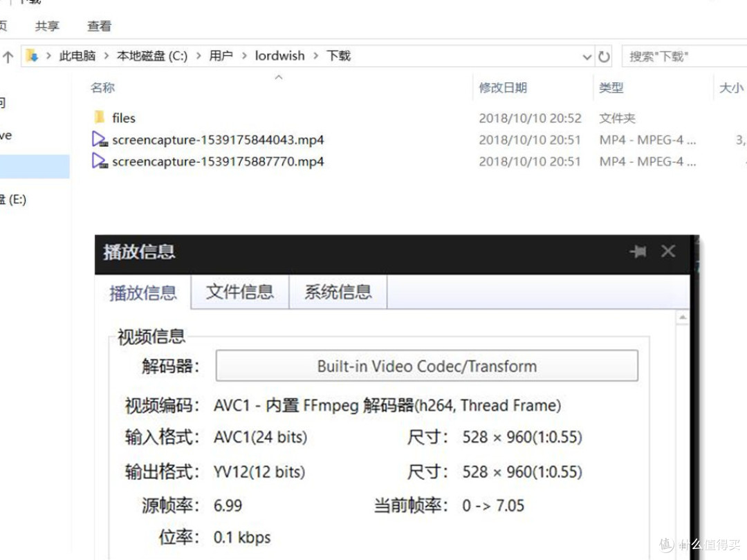Sort by 名称 column header
Screen dimensions: 747x560
103,88
